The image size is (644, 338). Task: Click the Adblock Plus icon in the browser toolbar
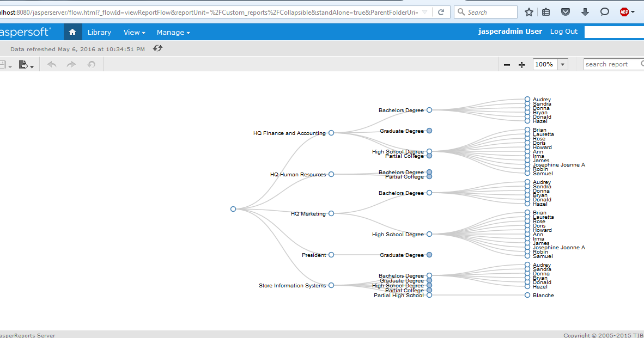(625, 11)
